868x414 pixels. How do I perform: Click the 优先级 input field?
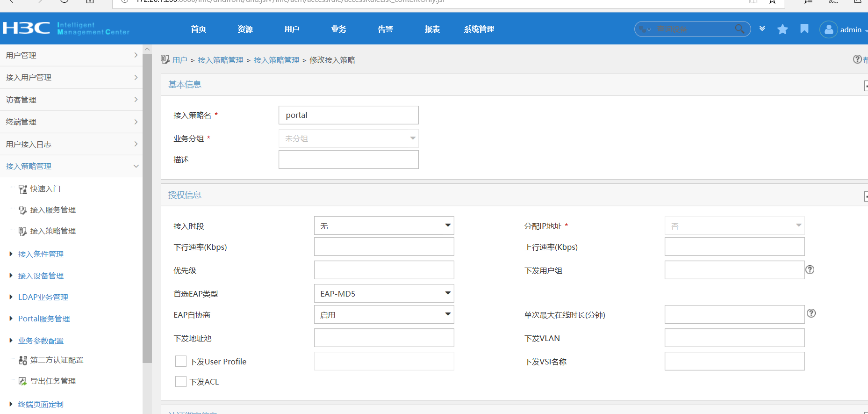click(384, 270)
